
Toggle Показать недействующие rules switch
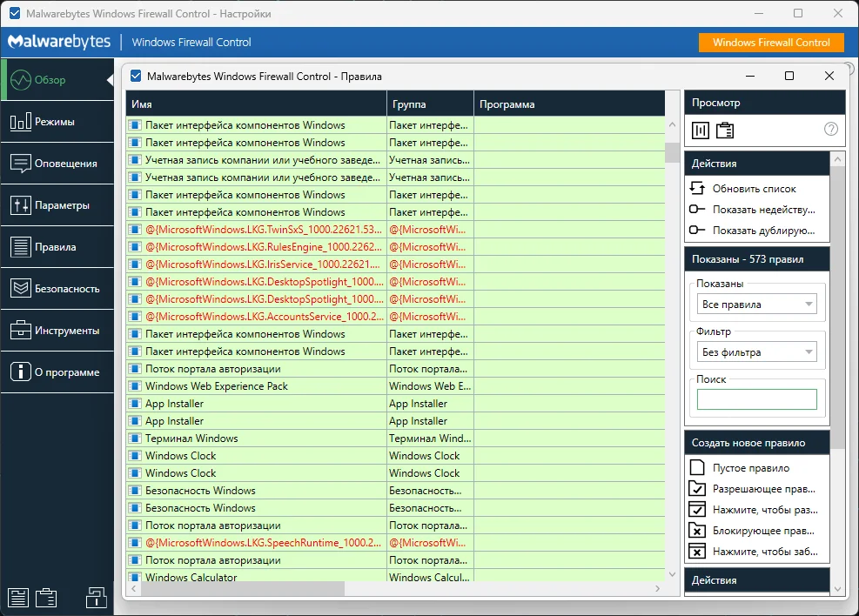(697, 210)
